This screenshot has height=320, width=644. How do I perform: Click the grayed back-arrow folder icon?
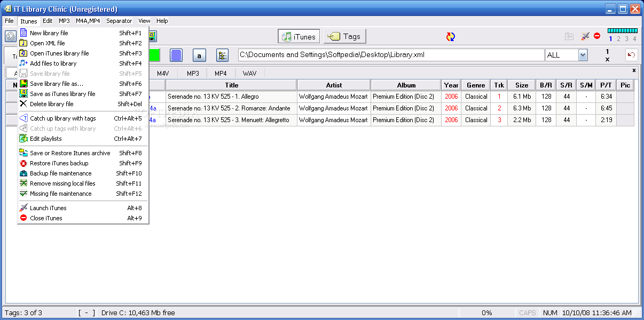click(x=569, y=36)
